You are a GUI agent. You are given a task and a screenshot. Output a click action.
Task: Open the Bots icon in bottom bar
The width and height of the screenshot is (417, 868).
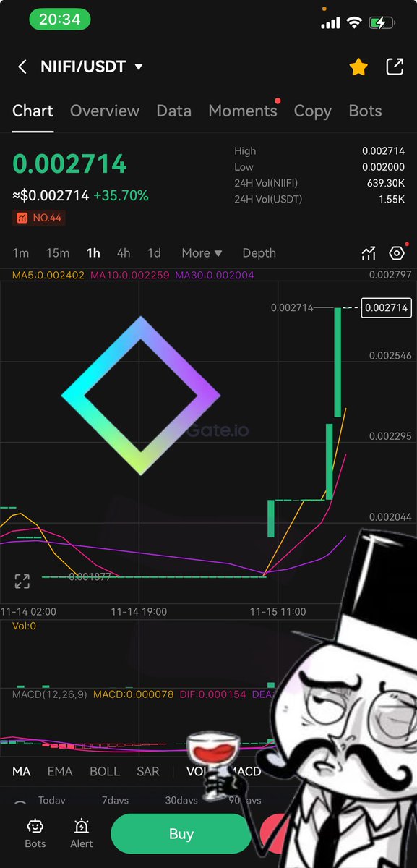(35, 833)
